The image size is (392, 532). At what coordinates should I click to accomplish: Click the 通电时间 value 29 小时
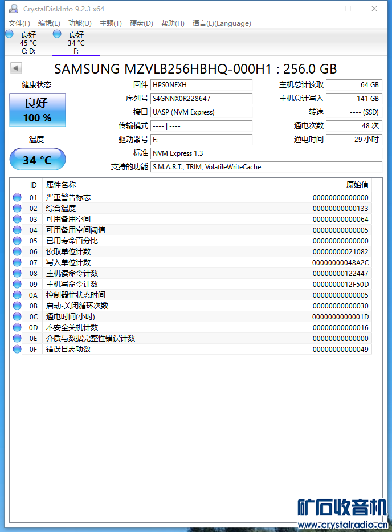tap(354, 140)
